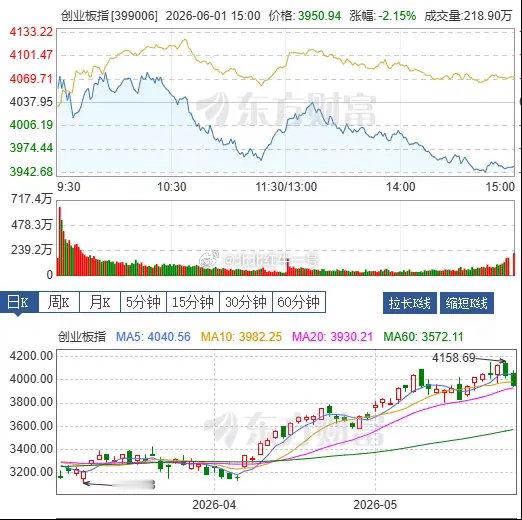This screenshot has height=520, width=522.
Task: Click the 478.3万 volume axis label
Action: tap(32, 225)
